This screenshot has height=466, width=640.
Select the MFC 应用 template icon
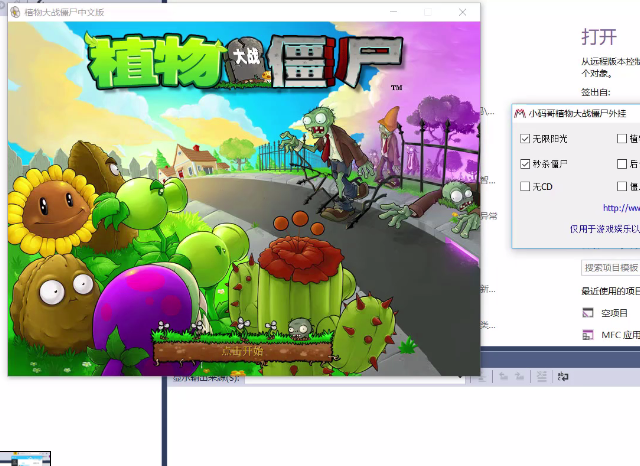pos(588,336)
